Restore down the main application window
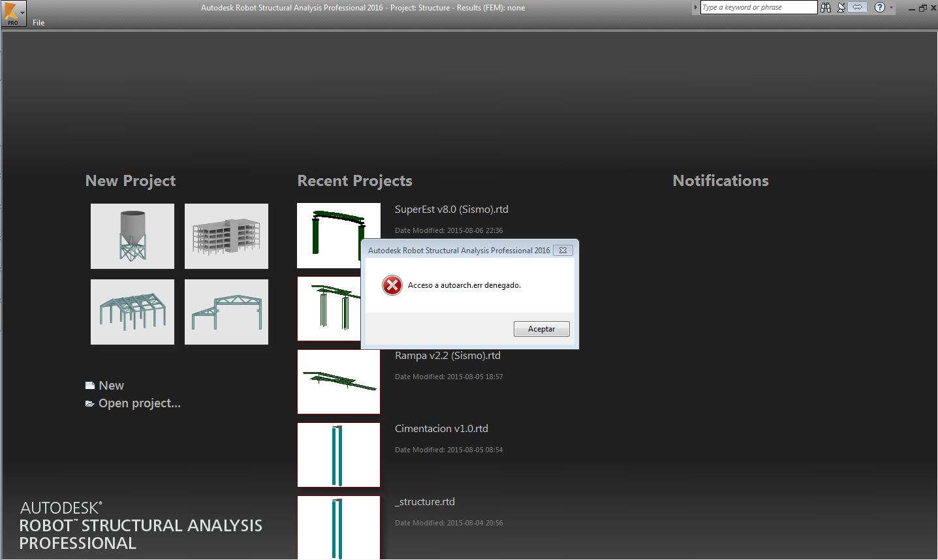This screenshot has height=560, width=938. coord(922,8)
